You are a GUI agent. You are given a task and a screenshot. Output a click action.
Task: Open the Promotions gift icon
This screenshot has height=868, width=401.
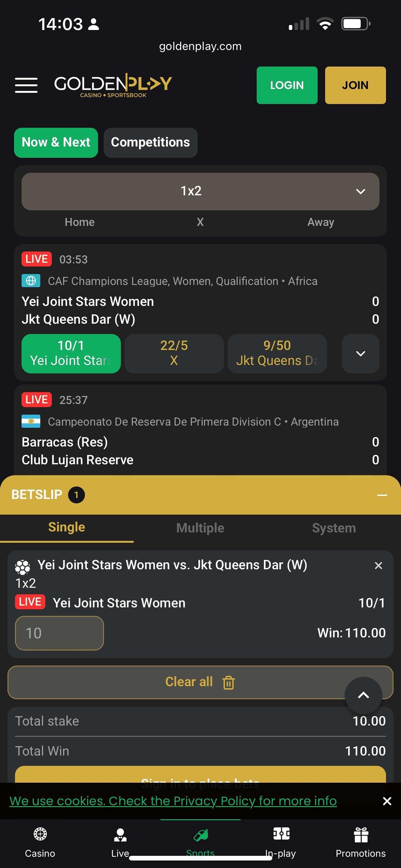(x=361, y=835)
